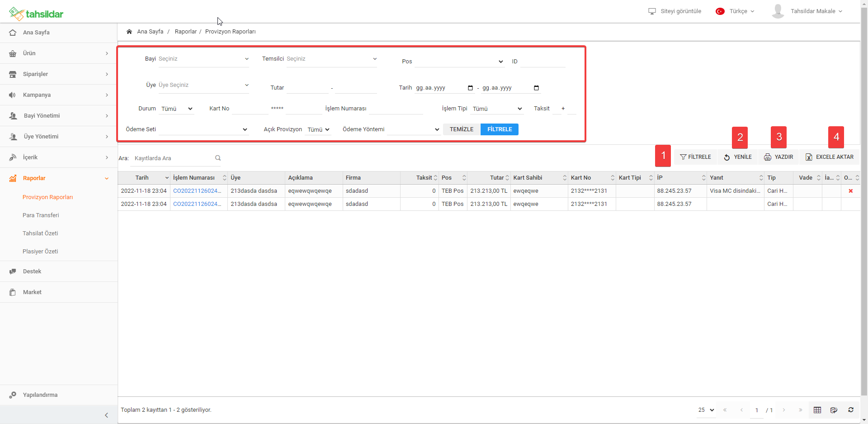Open the Ödeme Yöntemi dropdown
This screenshot has width=868, height=424.
tap(414, 129)
